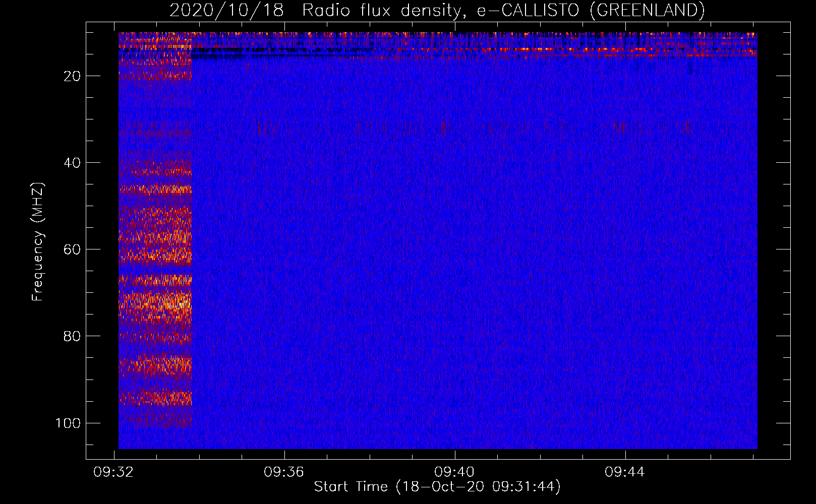Click the plot title '2020/10/18 Radio flux density'
The image size is (816, 504).
(x=437, y=10)
